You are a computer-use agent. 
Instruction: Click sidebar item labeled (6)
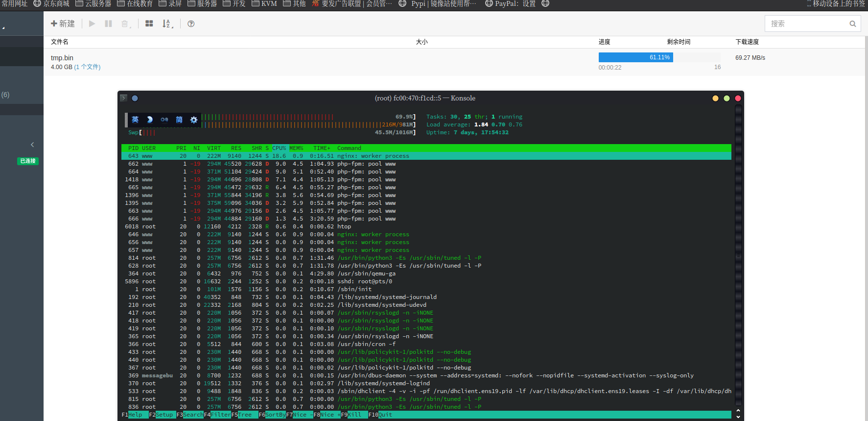pyautogui.click(x=5, y=95)
